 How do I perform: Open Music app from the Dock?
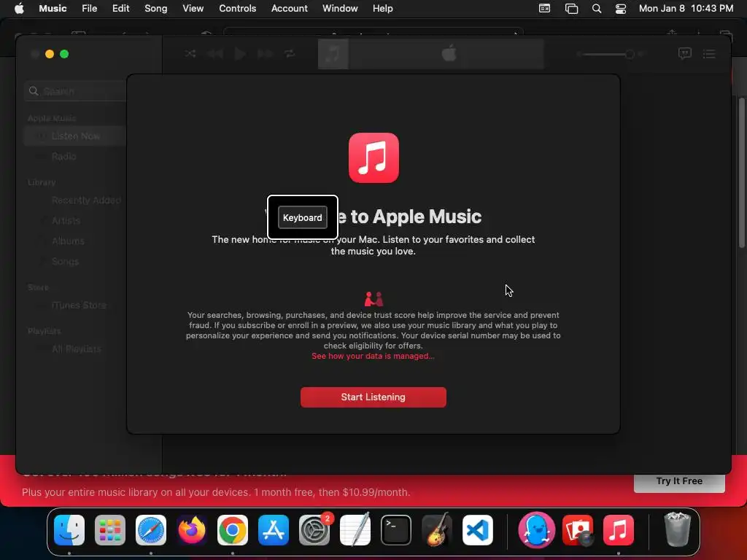(619, 530)
